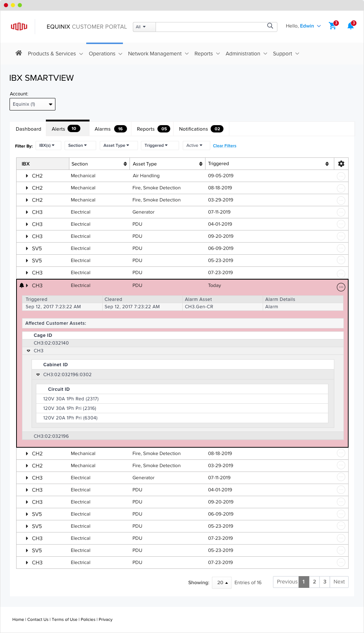Open the IBX(s) filter dropdown
Image resolution: width=364 pixels, height=633 pixels.
click(x=48, y=145)
